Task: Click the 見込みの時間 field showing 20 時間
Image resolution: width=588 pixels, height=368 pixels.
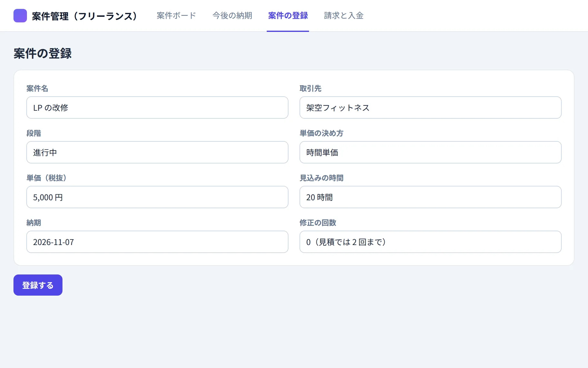Action: click(430, 197)
